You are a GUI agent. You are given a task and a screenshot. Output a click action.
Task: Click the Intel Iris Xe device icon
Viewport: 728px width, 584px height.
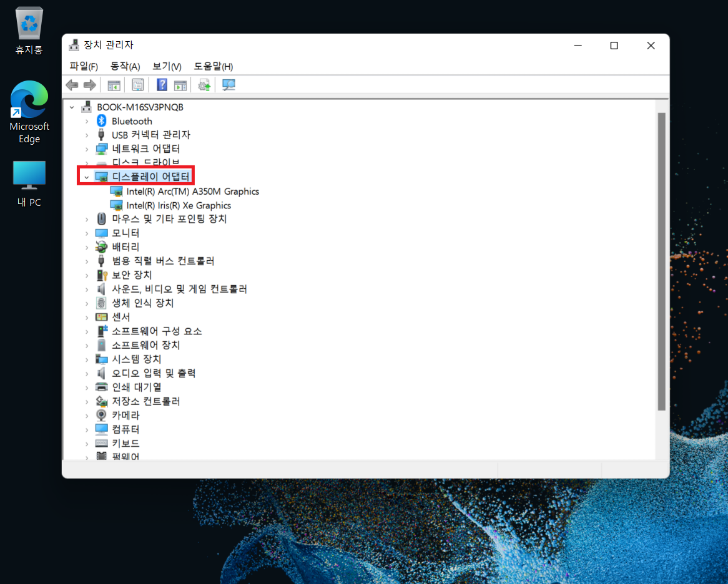click(x=117, y=205)
